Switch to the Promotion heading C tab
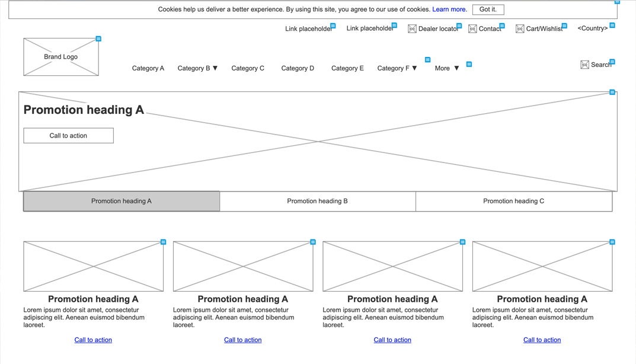Image resolution: width=636 pixels, height=364 pixels. (513, 201)
